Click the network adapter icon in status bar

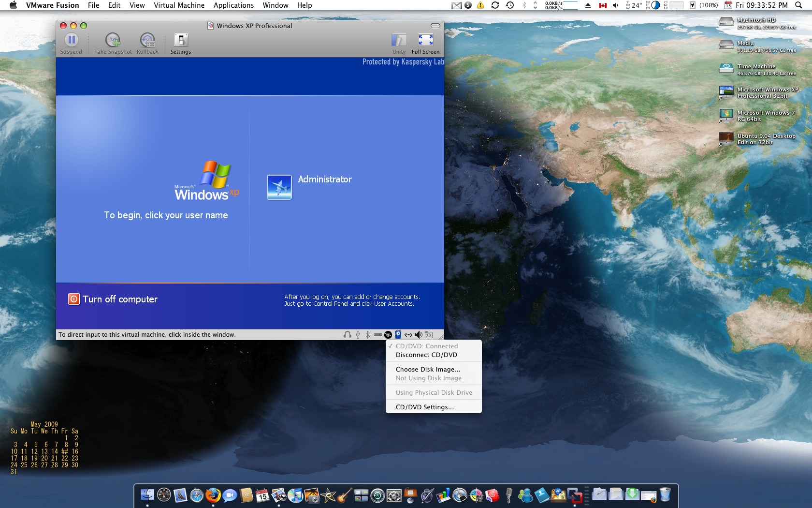pyautogui.click(x=408, y=335)
